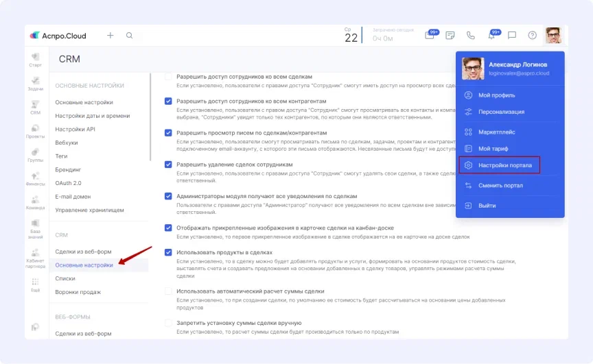Open База знаний in the left sidebar
The width and height of the screenshot is (593, 364).
[x=35, y=228]
